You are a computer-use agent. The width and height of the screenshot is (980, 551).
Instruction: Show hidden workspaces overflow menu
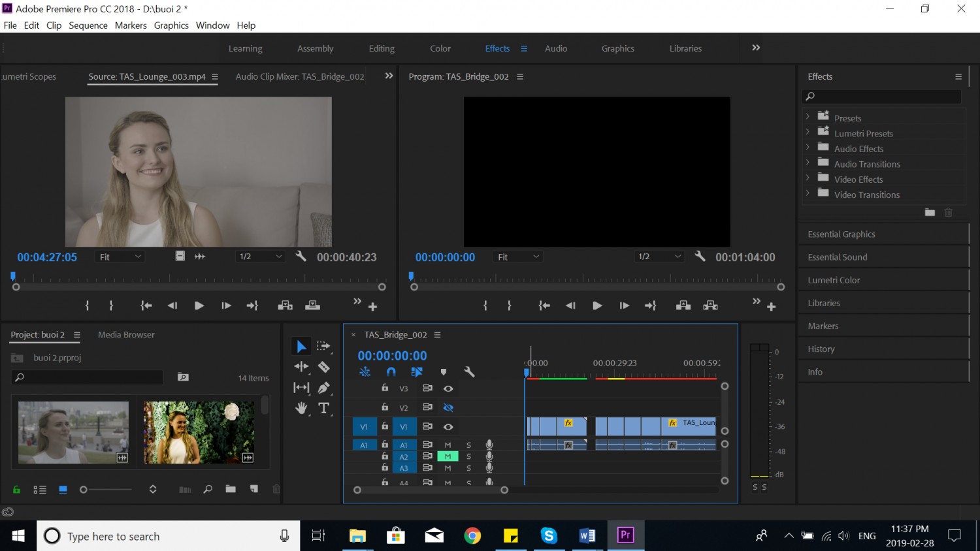click(x=756, y=48)
